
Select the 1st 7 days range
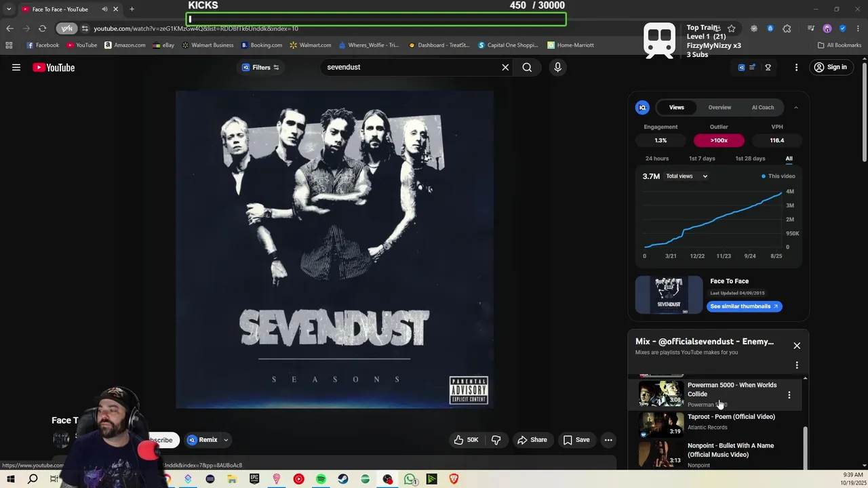click(702, 159)
